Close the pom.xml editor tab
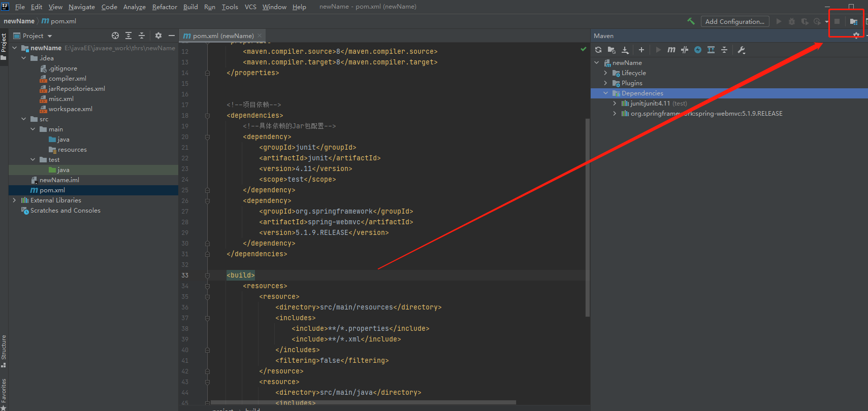The height and width of the screenshot is (411, 868). (x=260, y=36)
